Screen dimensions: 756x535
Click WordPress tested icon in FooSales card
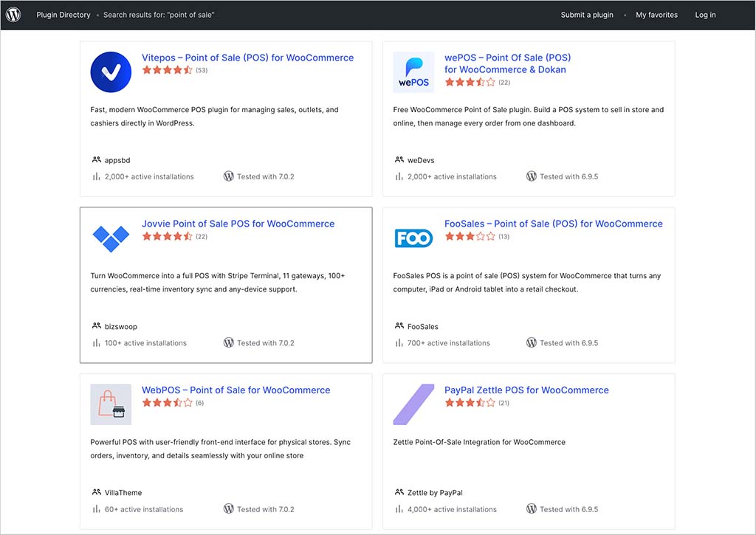[x=532, y=342]
